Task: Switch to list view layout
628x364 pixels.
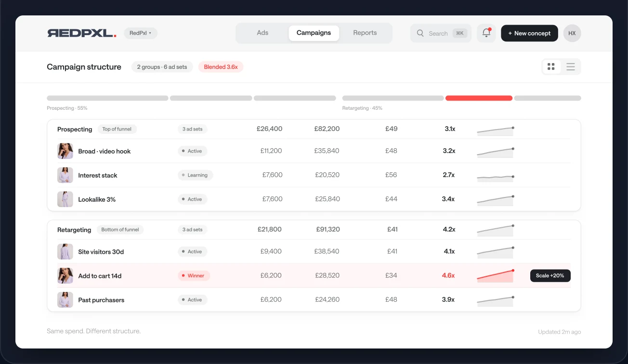Action: tap(571, 67)
